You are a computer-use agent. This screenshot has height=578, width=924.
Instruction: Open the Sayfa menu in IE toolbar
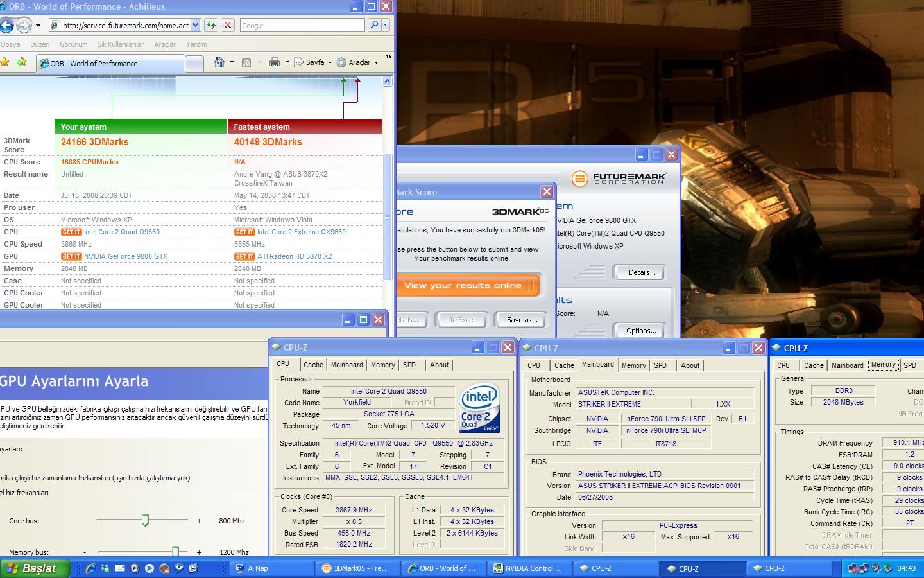tap(313, 62)
